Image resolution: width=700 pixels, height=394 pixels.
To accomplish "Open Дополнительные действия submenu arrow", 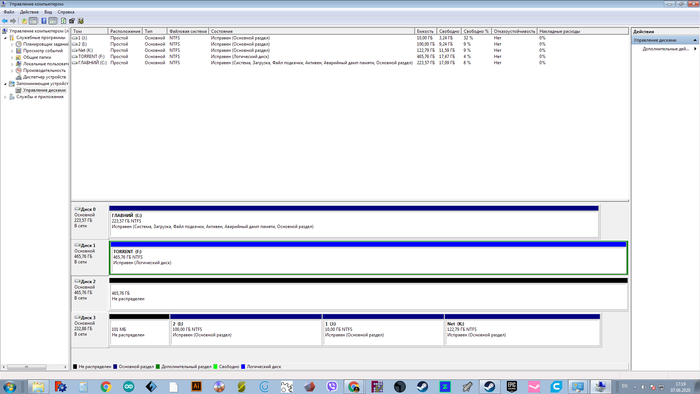I will pos(695,49).
